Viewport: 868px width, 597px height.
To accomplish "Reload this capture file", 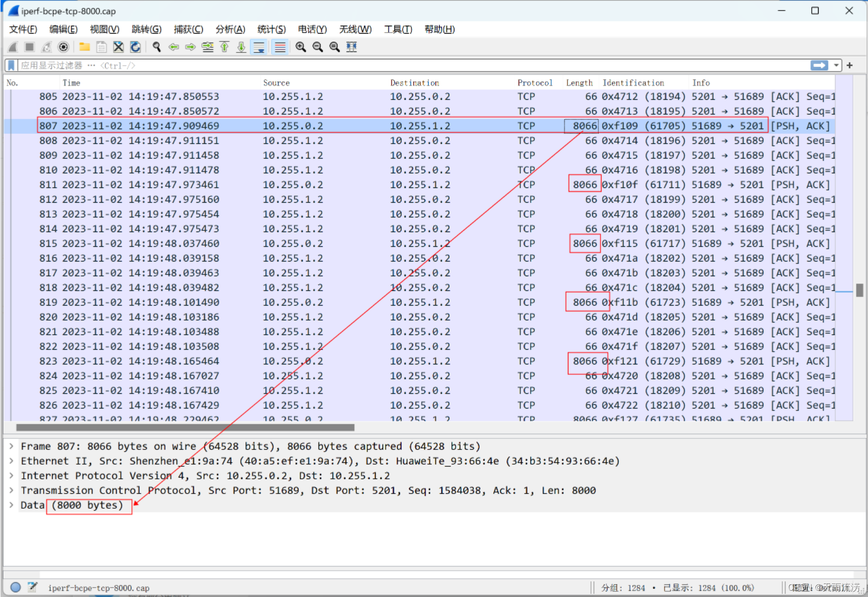I will point(136,47).
